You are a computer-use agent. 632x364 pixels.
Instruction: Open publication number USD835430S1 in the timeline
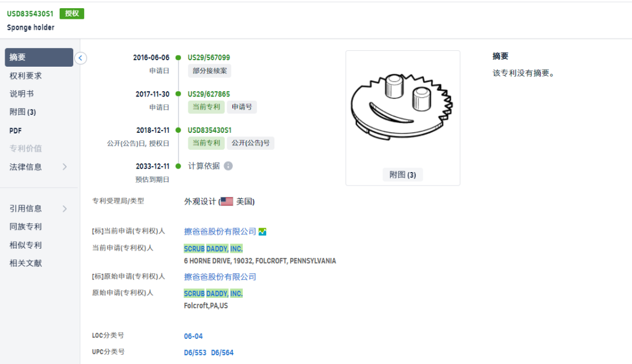[209, 130]
